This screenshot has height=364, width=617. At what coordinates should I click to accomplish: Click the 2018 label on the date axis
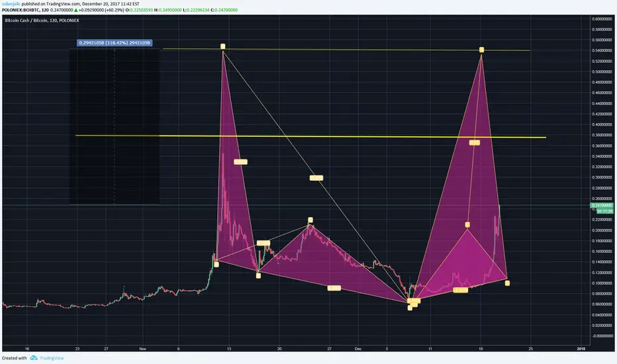point(581,349)
